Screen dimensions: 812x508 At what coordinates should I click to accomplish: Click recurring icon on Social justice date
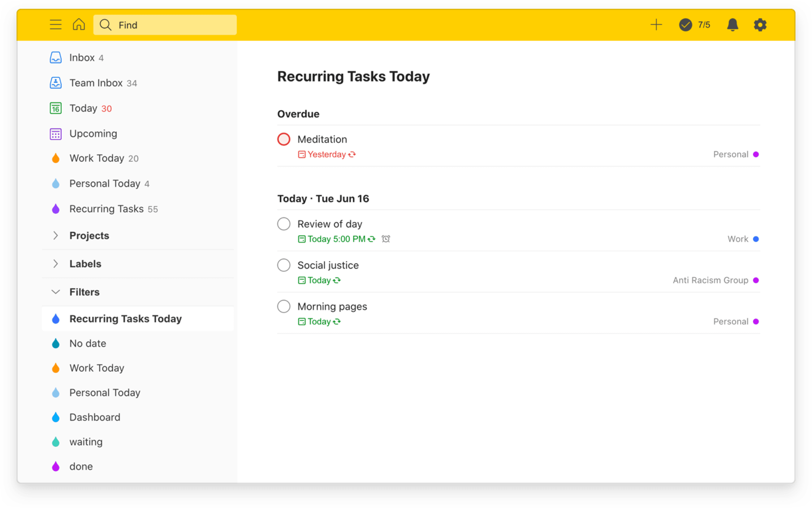[x=336, y=280]
